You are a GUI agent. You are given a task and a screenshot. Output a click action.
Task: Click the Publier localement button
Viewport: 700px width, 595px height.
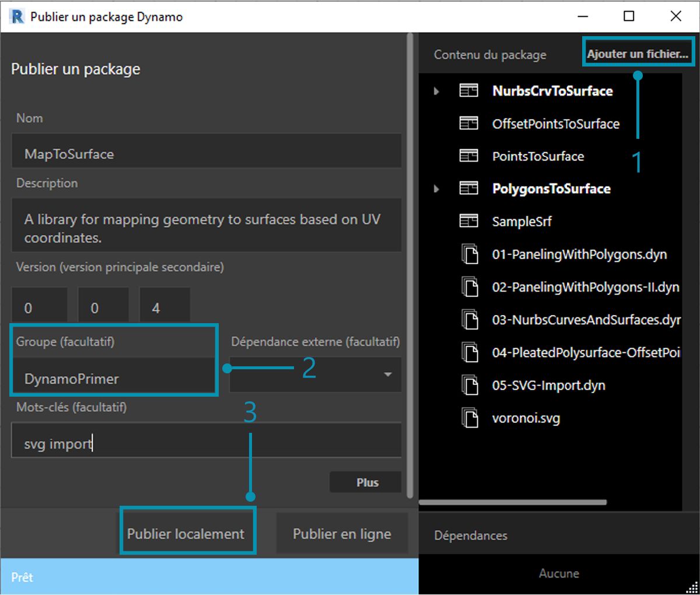pyautogui.click(x=187, y=532)
